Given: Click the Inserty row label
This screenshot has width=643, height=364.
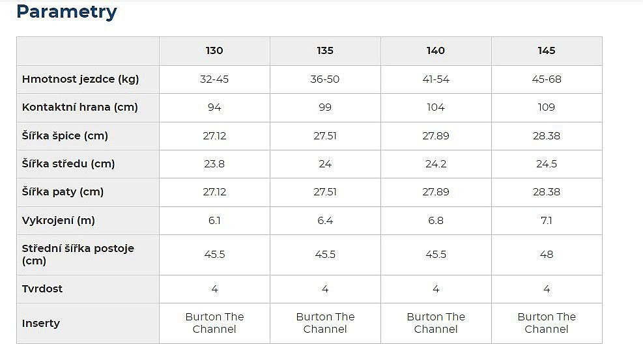Looking at the screenshot, I should pos(40,324).
